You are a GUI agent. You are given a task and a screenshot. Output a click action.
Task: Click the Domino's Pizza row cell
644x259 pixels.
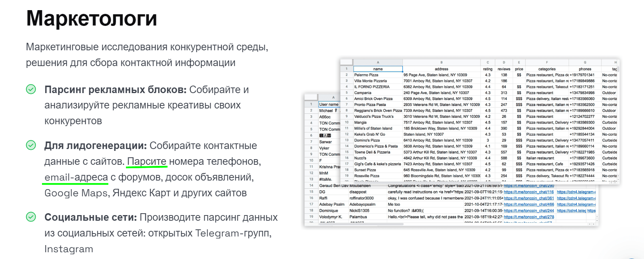point(378,140)
